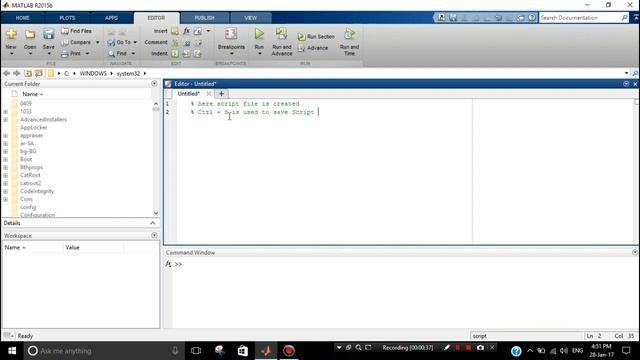Switch to the HOME tab
Image resolution: width=640 pixels, height=360 pixels.
pos(22,18)
